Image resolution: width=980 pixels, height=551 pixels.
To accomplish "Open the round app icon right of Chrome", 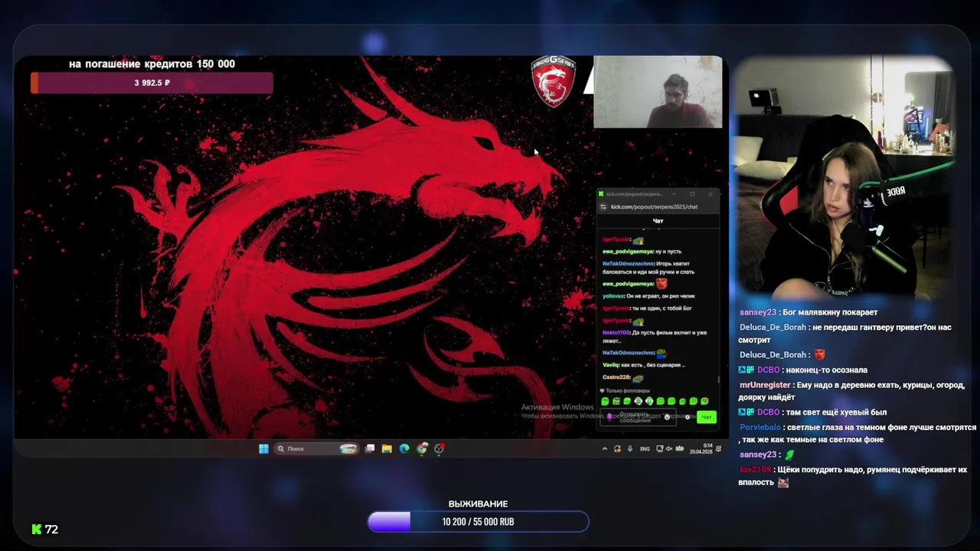I will click(x=439, y=448).
